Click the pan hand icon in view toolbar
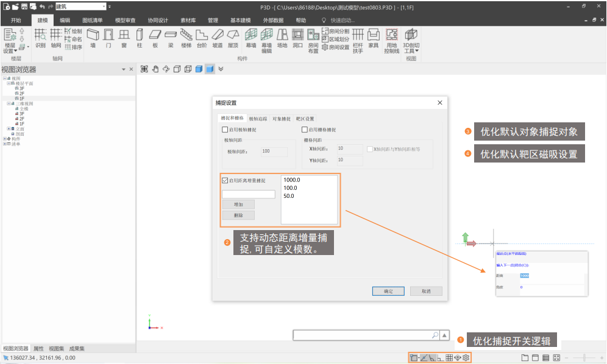This screenshot has width=607, height=364. coord(155,69)
